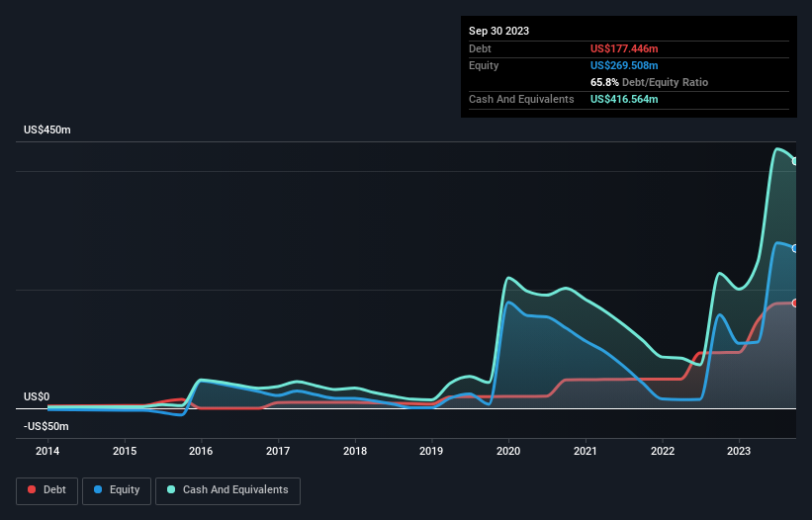Toggle Cash And Equivalents legend button
Image resolution: width=812 pixels, height=520 pixels.
click(227, 490)
